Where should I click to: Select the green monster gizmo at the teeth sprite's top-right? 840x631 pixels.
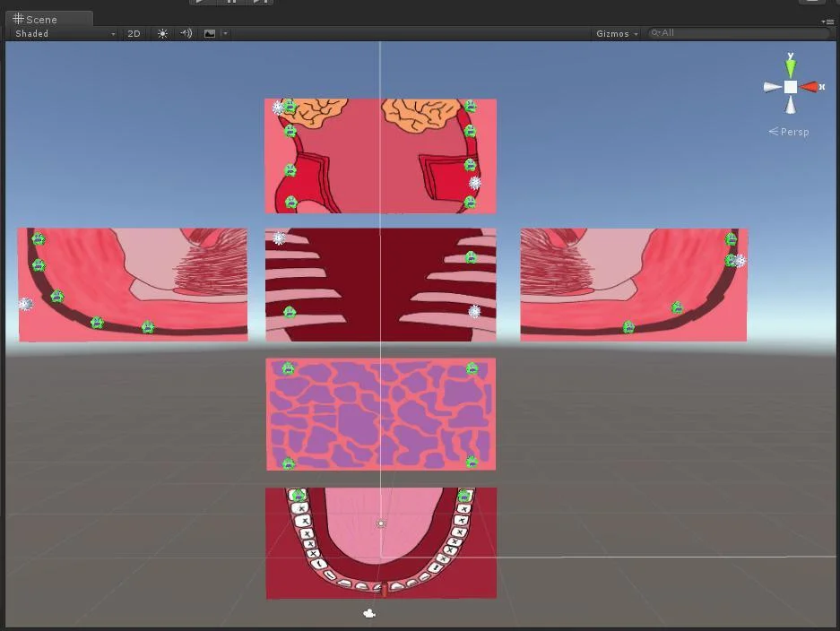464,496
